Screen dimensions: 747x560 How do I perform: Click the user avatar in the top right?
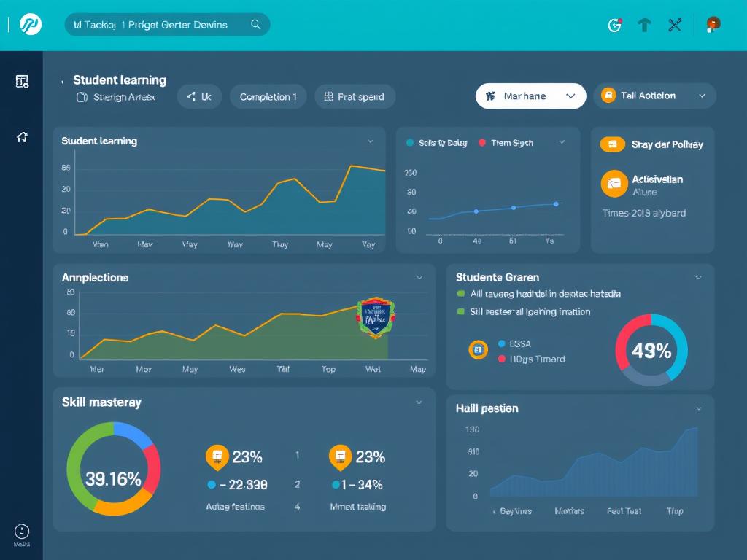[713, 25]
